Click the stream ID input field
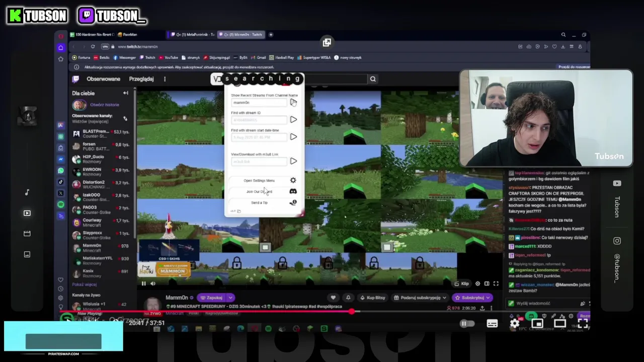The width and height of the screenshot is (644, 362). [259, 120]
